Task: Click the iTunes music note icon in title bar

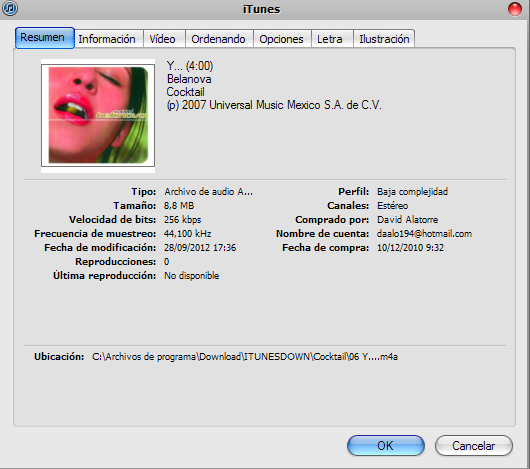Action: [10, 7]
